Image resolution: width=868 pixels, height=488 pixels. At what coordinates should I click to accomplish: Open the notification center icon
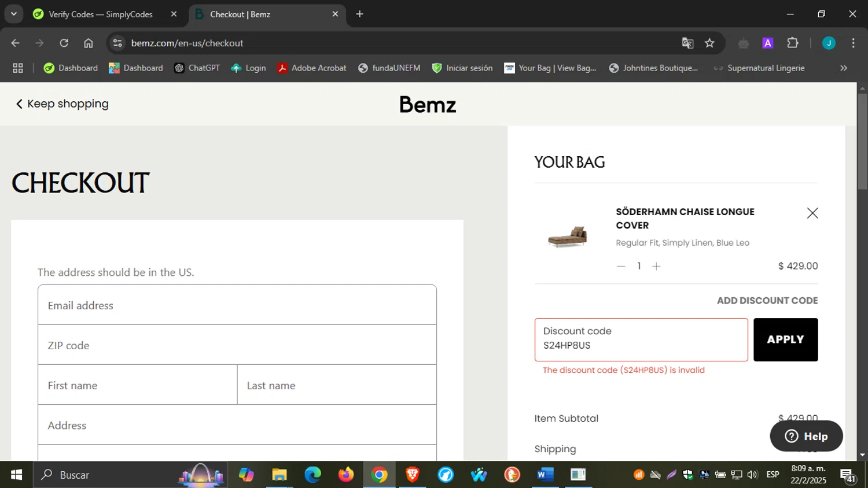[x=848, y=475]
